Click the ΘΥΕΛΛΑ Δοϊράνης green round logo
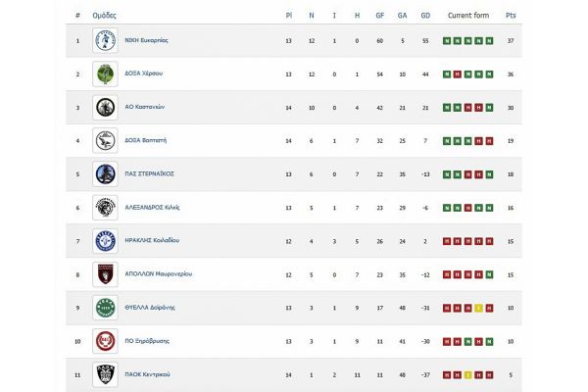Viewport: 588px width, 392px height. 105,308
